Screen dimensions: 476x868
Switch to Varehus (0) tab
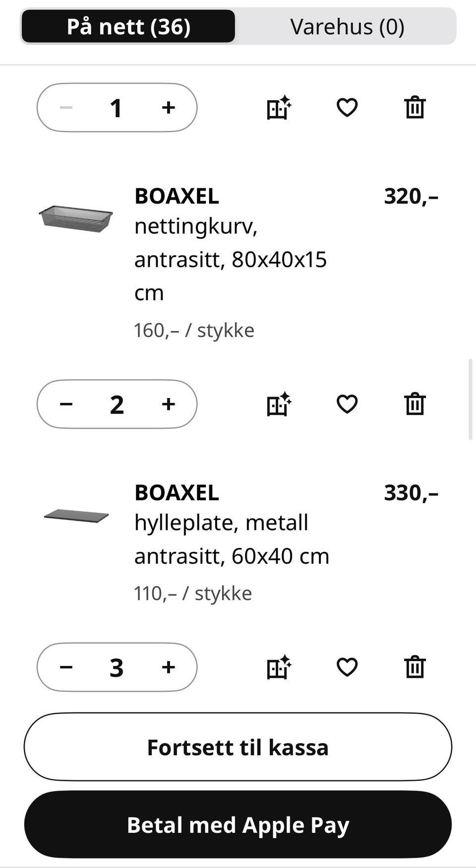(x=347, y=26)
